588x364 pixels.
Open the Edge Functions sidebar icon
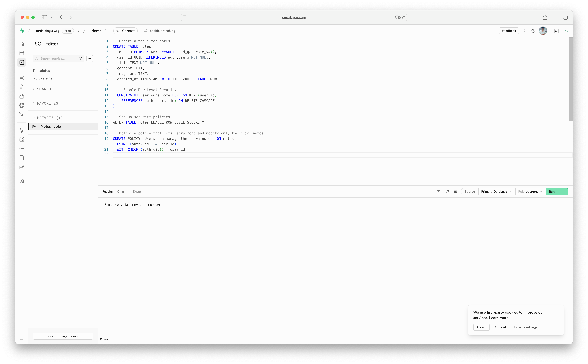22,105
